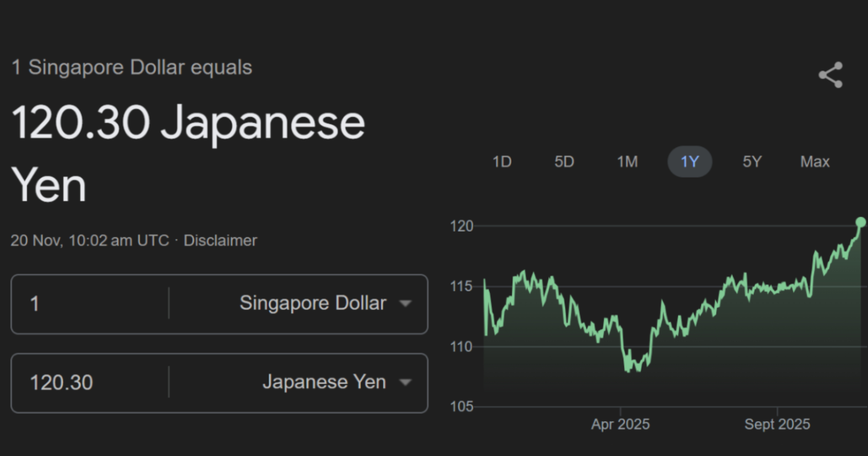
Task: Click the green endpoint dot on chart
Action: [x=860, y=222]
